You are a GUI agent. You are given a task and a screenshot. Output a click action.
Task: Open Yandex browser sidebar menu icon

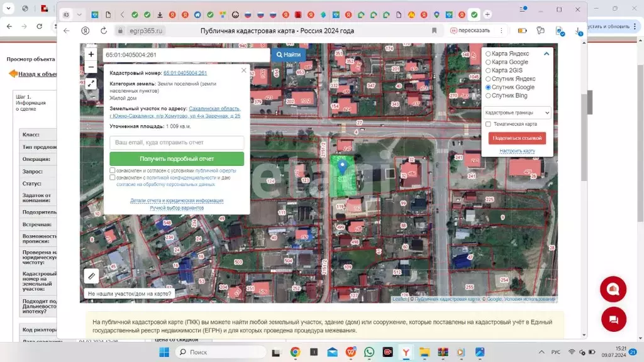point(523,9)
